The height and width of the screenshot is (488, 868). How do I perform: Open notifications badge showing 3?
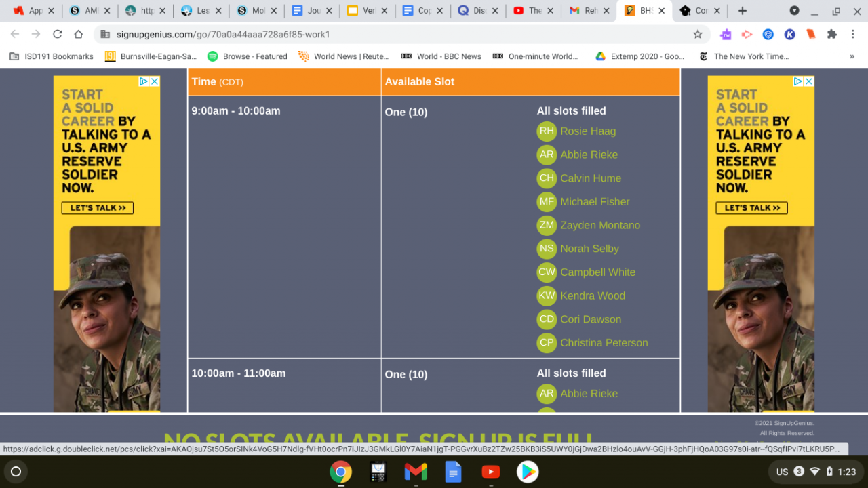click(799, 472)
